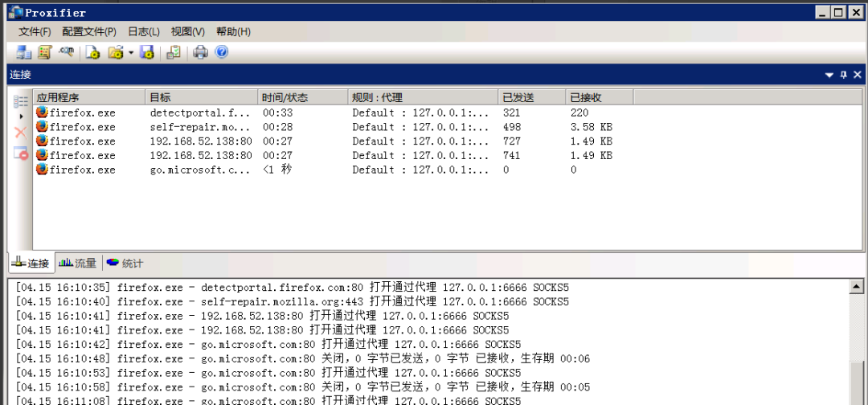This screenshot has width=868, height=405.
Task: Open Proxy Servers settings icon
Action: pos(24,52)
